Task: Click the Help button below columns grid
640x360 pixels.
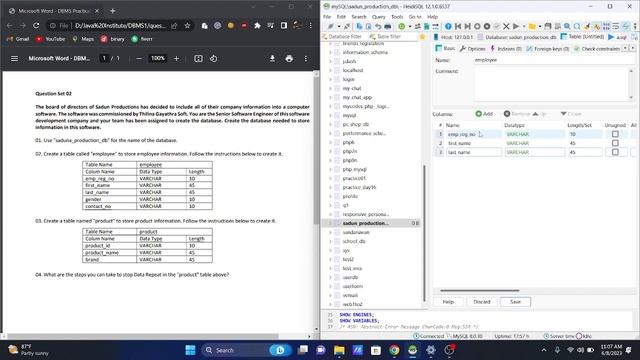Action: pos(448,302)
